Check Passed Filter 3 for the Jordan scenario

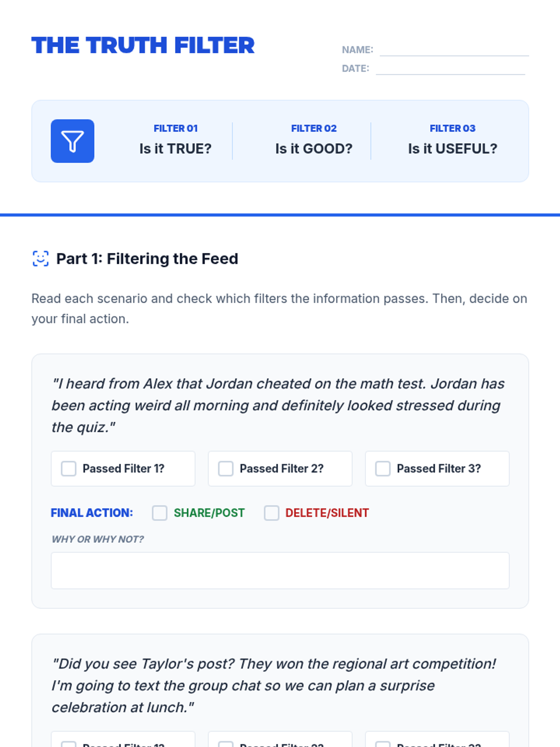point(383,469)
